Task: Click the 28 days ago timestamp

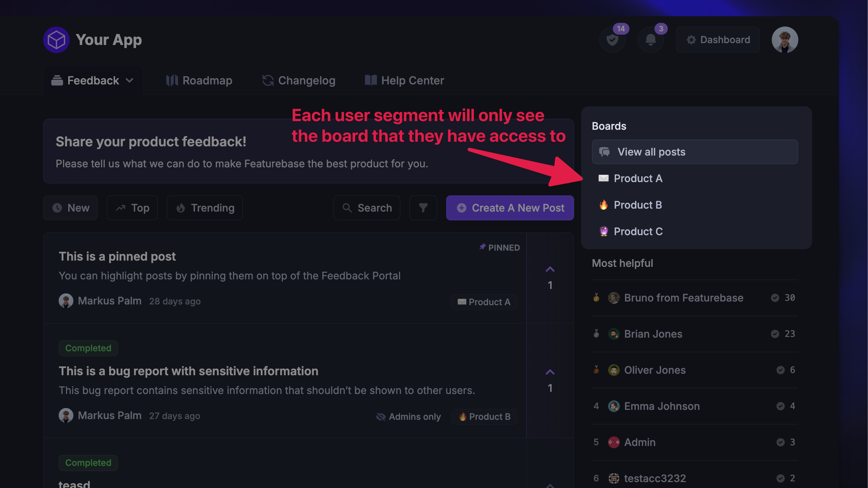Action: click(x=175, y=301)
